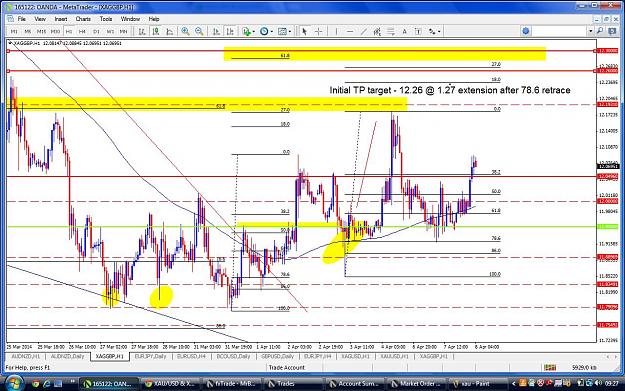625x391 pixels.
Task: Select the cursor arrow tool
Action: click(x=305, y=31)
